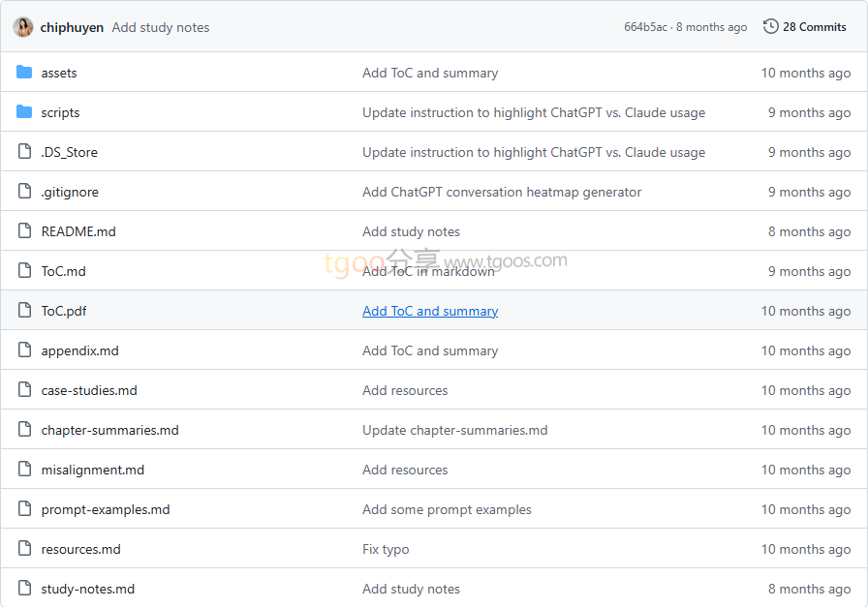868x608 pixels.
Task: Open the .gitignore file
Action: click(x=70, y=192)
